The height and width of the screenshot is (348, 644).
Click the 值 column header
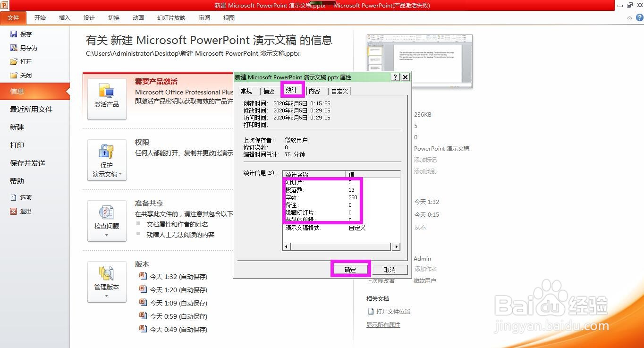coord(373,174)
